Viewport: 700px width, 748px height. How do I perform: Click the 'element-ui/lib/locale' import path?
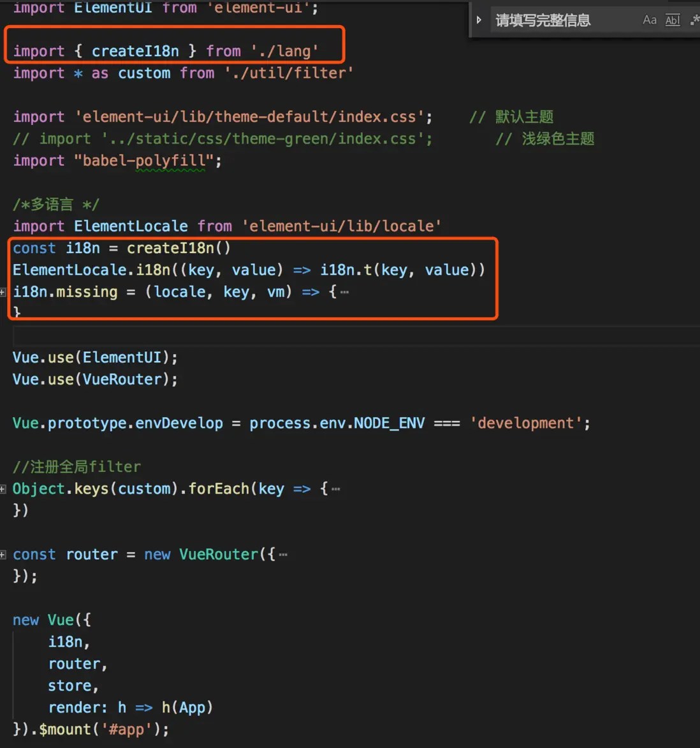[342, 226]
